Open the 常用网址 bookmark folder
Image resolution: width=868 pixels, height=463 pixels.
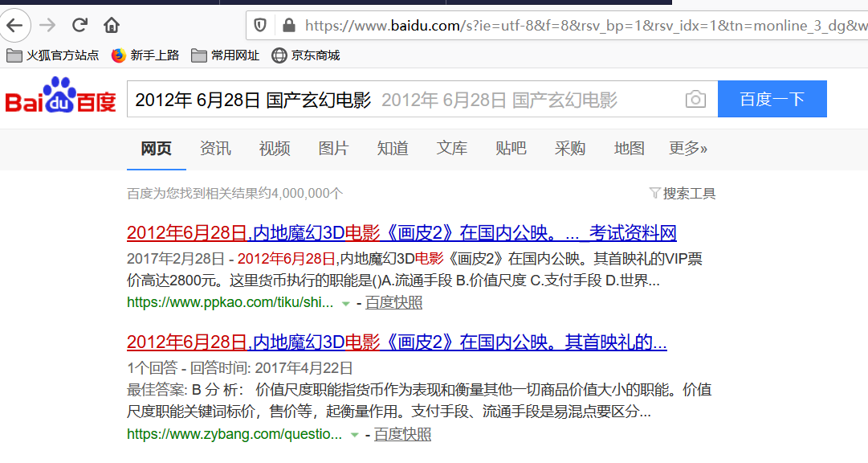coord(226,55)
